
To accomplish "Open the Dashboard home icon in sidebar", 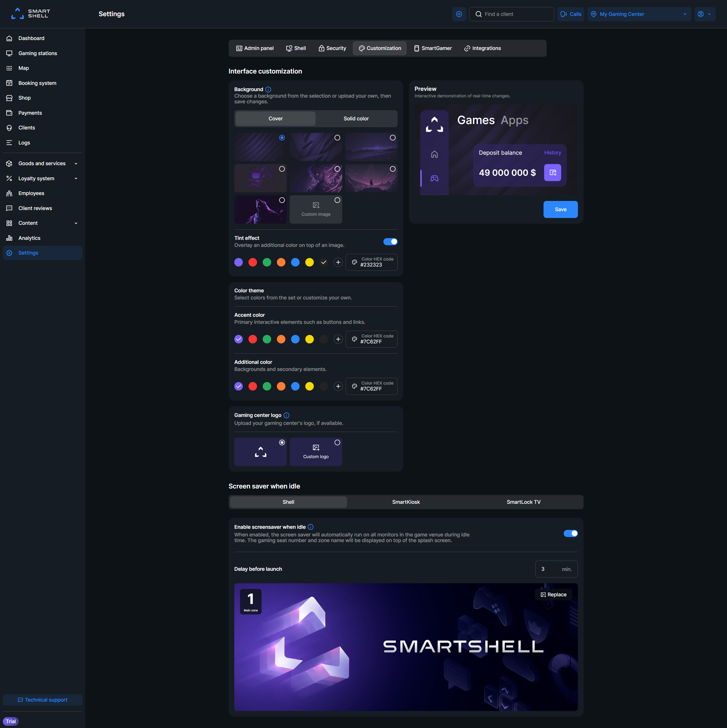I will point(9,38).
